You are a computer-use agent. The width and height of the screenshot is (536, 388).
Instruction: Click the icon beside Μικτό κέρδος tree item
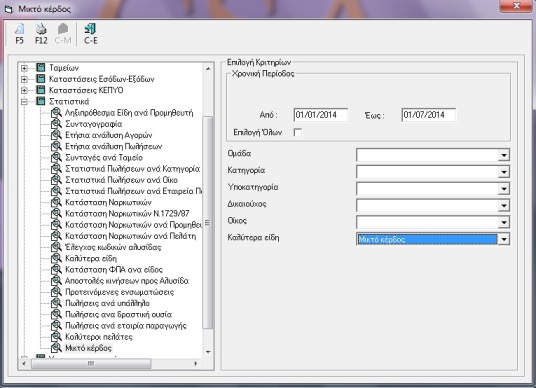point(56,348)
